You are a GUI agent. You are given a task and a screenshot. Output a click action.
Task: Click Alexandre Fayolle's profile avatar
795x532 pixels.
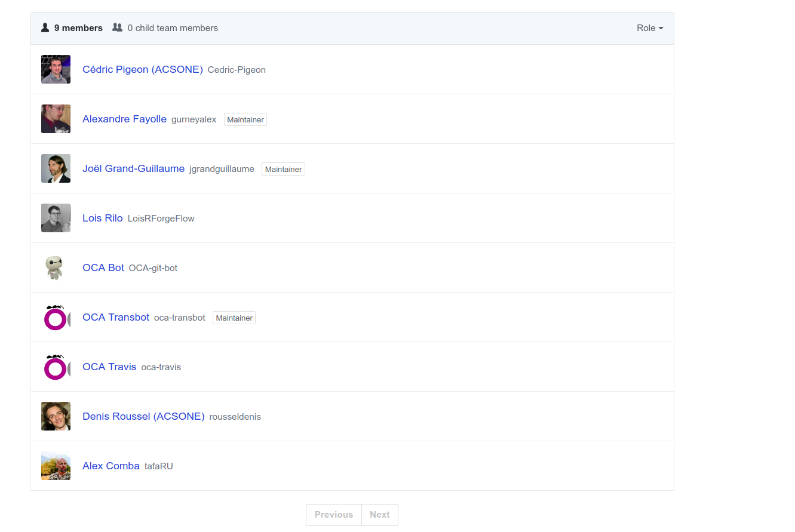[x=56, y=119]
